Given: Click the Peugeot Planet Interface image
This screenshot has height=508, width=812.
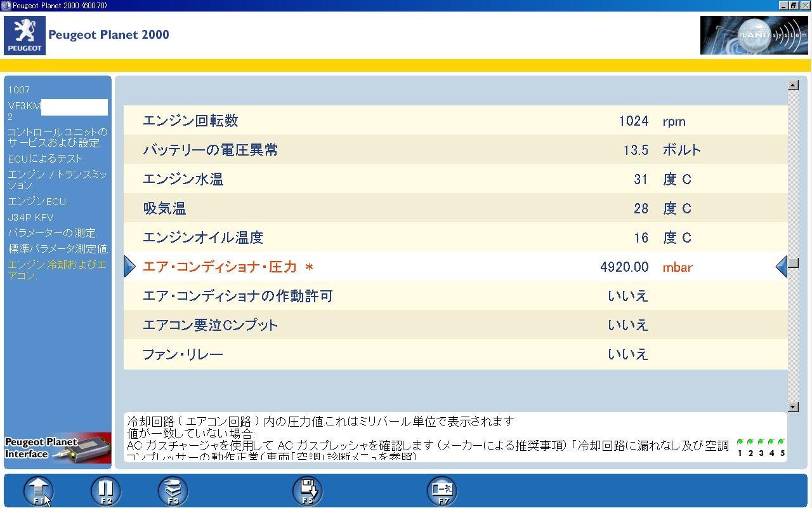Looking at the screenshot, I should (x=58, y=448).
